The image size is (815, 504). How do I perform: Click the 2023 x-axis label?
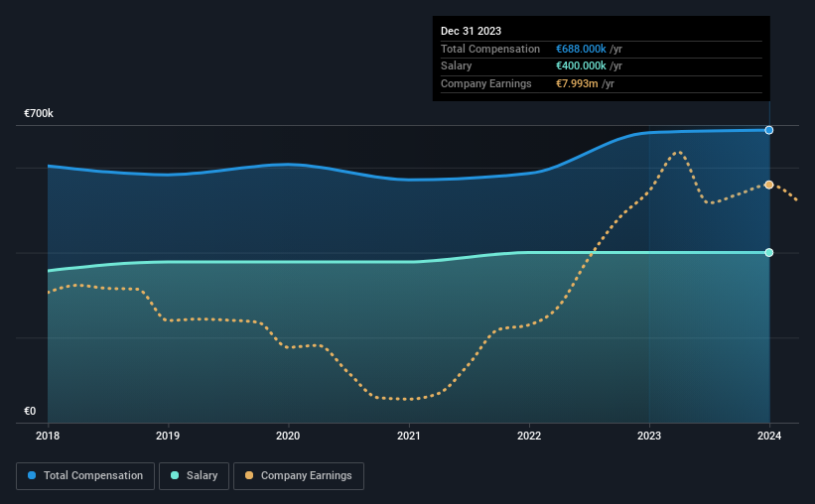click(x=649, y=436)
